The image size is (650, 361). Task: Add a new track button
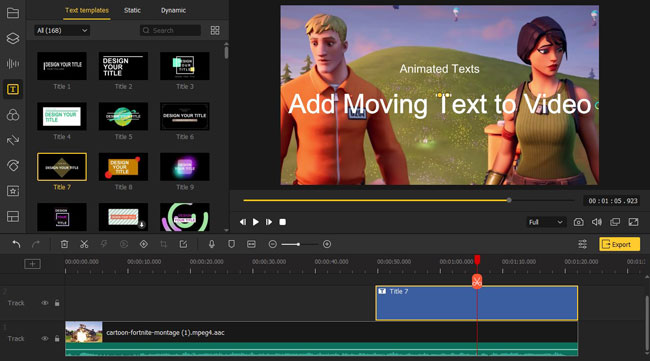(x=32, y=264)
